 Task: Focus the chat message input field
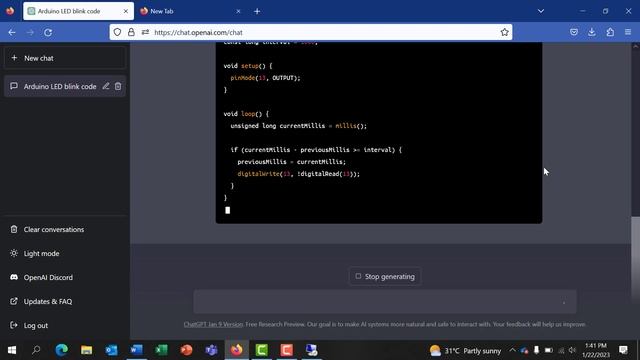(x=385, y=302)
